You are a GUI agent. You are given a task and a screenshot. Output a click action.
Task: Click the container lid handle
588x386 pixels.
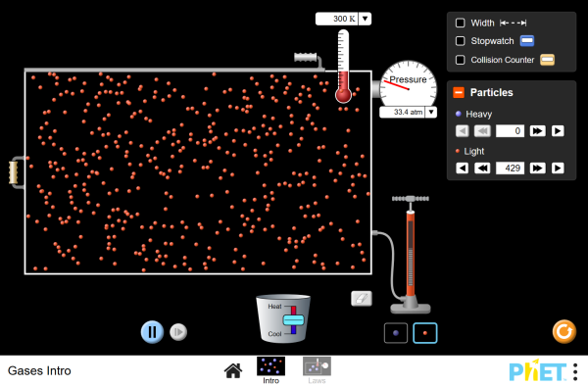[306, 57]
